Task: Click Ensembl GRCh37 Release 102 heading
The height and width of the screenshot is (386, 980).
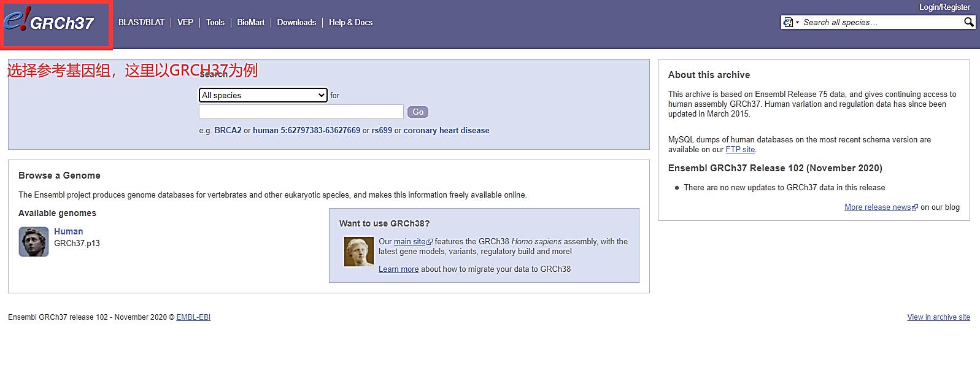Action: tap(775, 168)
